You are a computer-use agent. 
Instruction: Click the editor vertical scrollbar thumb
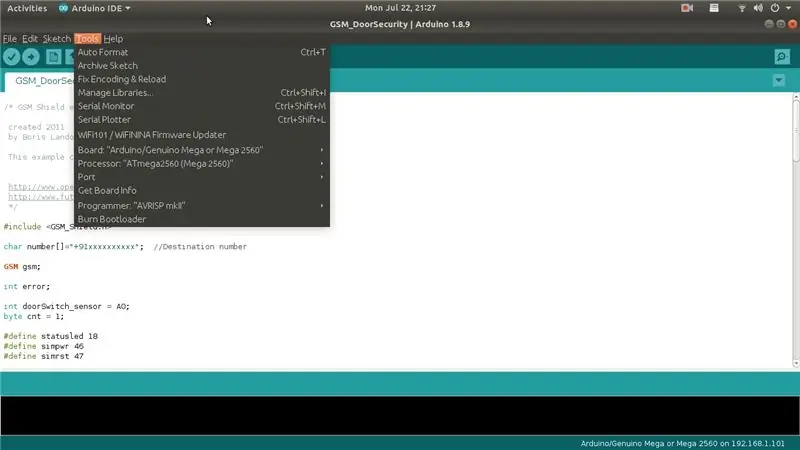[796, 131]
